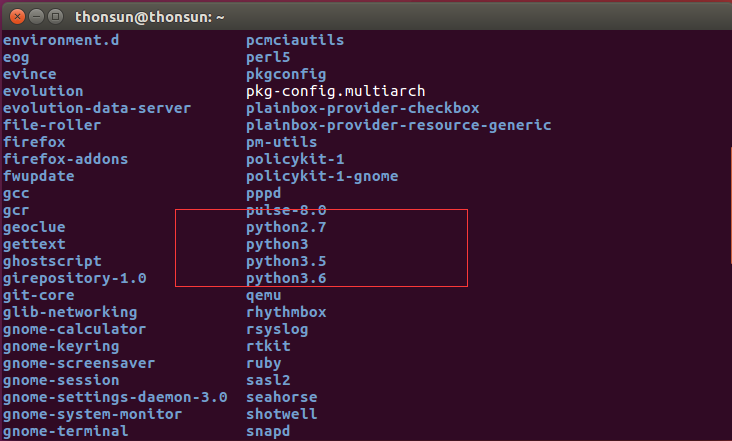Select the pcmciautils entry

[x=295, y=40]
